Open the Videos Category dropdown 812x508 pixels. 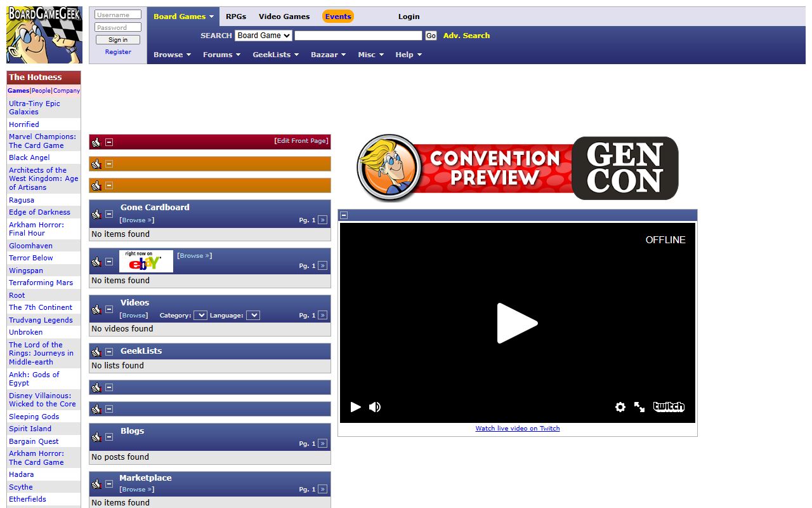click(x=200, y=316)
